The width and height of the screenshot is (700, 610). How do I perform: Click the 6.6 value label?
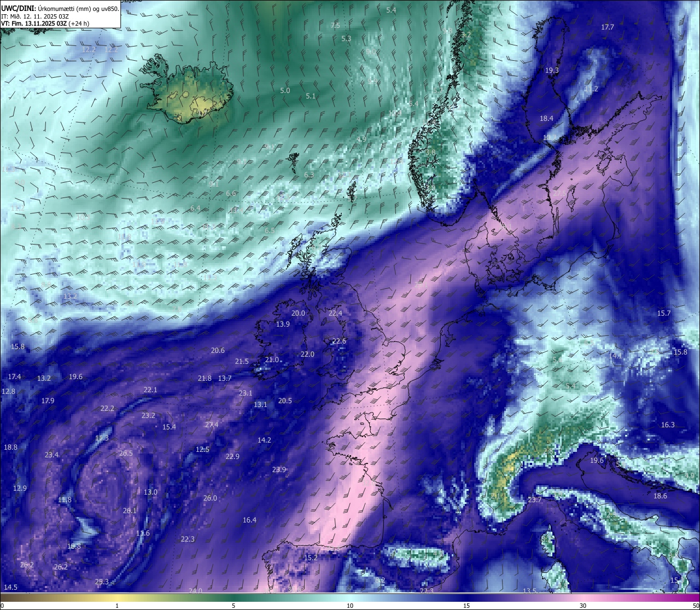coord(231,193)
